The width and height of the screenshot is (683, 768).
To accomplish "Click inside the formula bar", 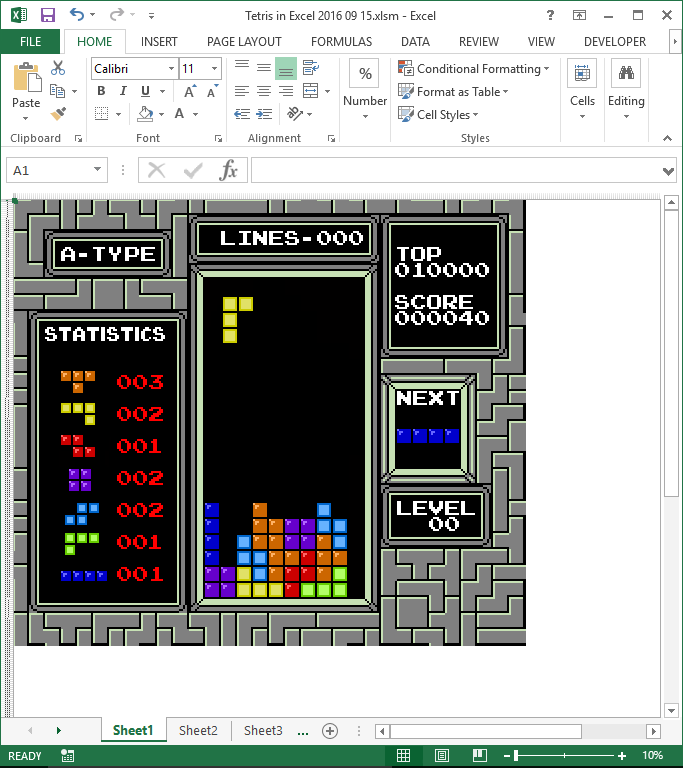I will pyautogui.click(x=456, y=170).
